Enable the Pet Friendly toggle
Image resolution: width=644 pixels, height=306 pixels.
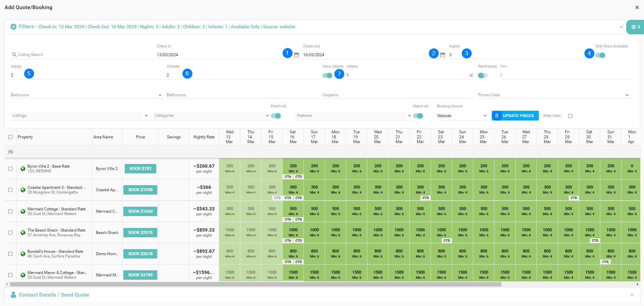tap(483, 75)
